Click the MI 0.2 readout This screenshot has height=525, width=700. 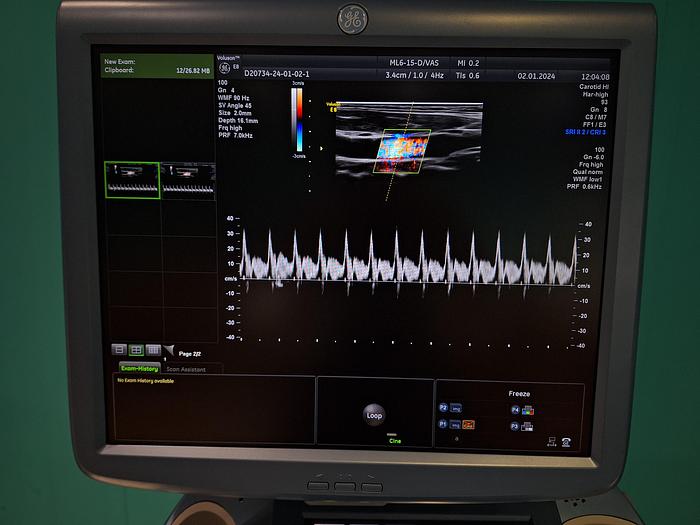tap(468, 63)
